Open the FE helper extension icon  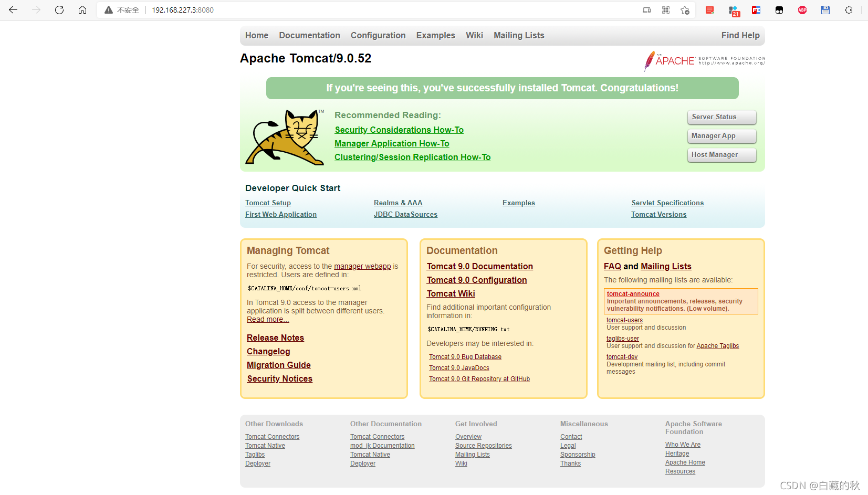(756, 10)
